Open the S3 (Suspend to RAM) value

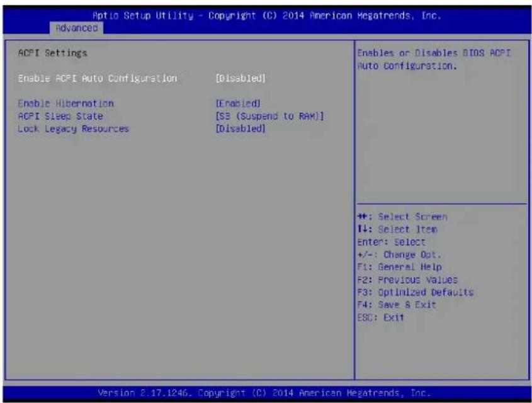pyautogui.click(x=269, y=116)
